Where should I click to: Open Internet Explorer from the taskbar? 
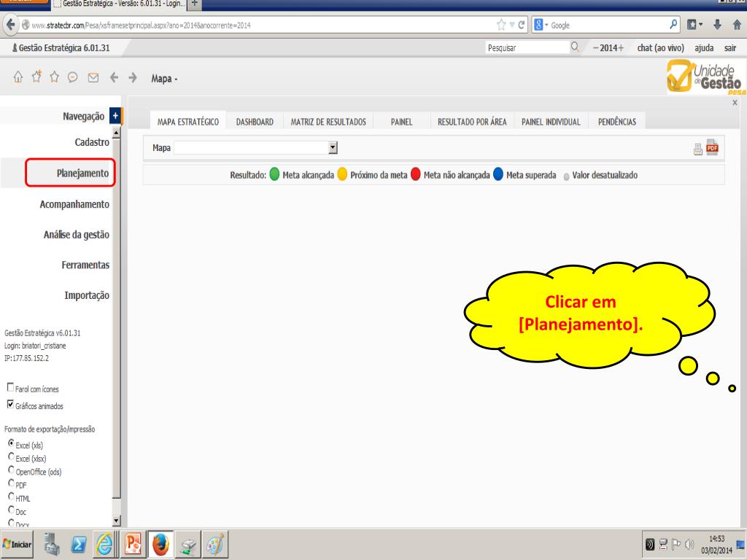pos(105,544)
